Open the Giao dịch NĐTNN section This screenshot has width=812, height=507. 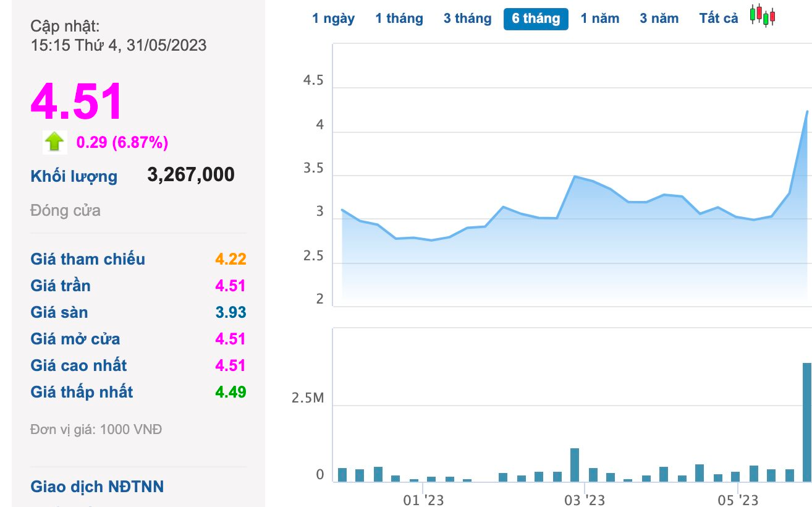(x=97, y=487)
